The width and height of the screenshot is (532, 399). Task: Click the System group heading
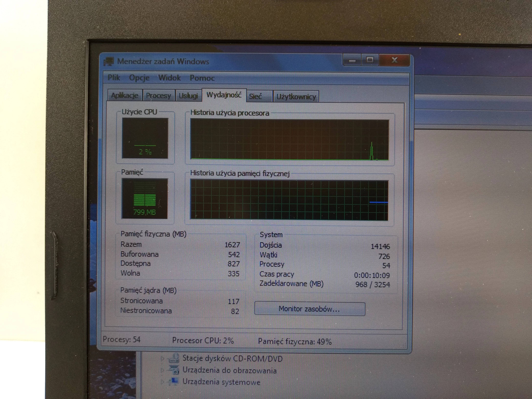coord(271,235)
